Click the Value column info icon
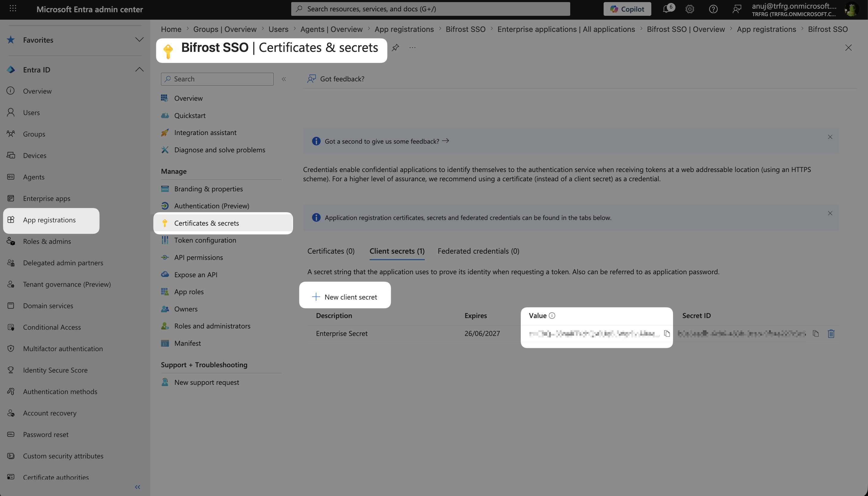 click(x=552, y=315)
